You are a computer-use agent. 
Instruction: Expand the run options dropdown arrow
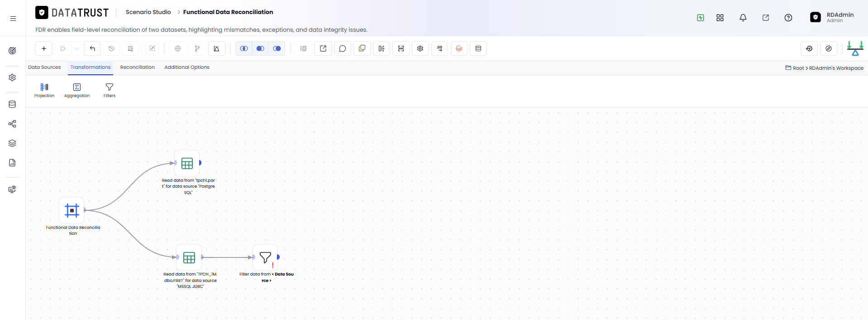click(76, 48)
